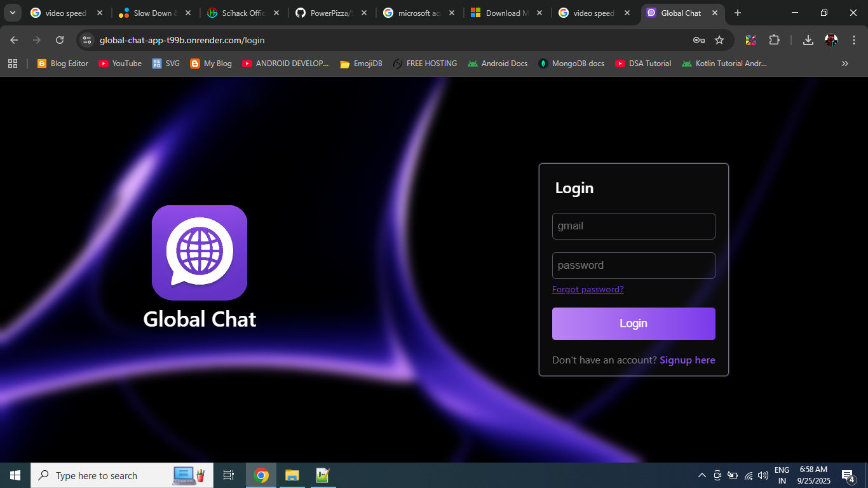Open the browser profile avatar icon
Screen dimensions: 868x488
point(831,39)
